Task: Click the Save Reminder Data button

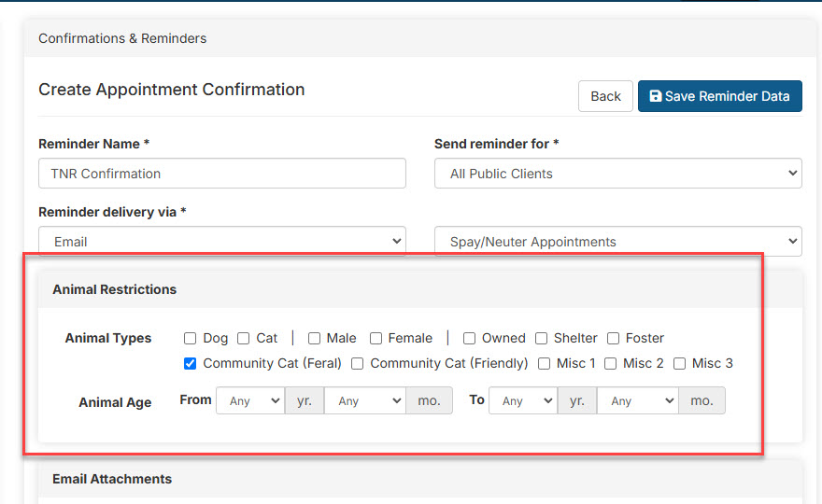Action: pos(720,96)
